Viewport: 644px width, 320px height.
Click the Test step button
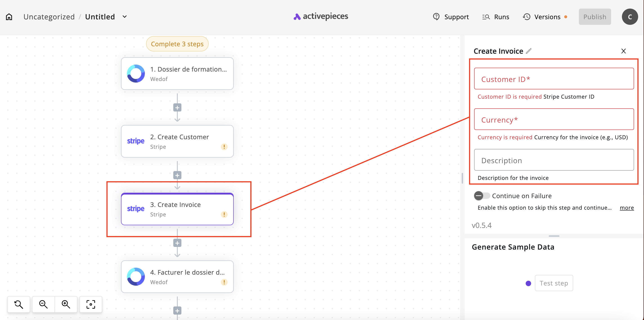[554, 283]
